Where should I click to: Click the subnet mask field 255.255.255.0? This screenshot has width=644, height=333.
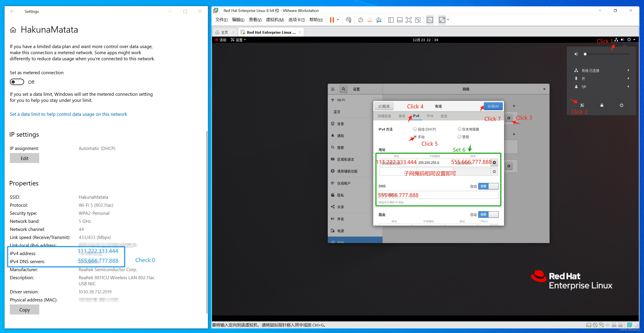435,163
